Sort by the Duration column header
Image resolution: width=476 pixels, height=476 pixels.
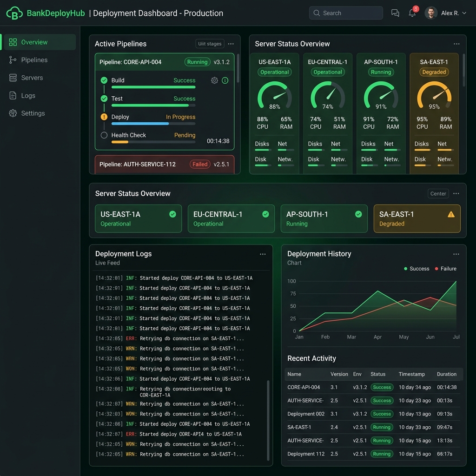click(x=447, y=374)
